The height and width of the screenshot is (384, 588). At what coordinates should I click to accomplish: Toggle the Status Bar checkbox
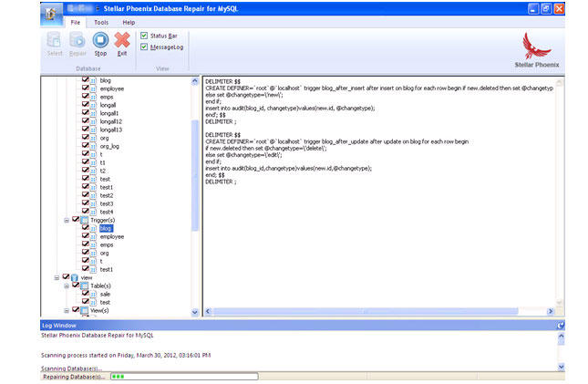[144, 36]
